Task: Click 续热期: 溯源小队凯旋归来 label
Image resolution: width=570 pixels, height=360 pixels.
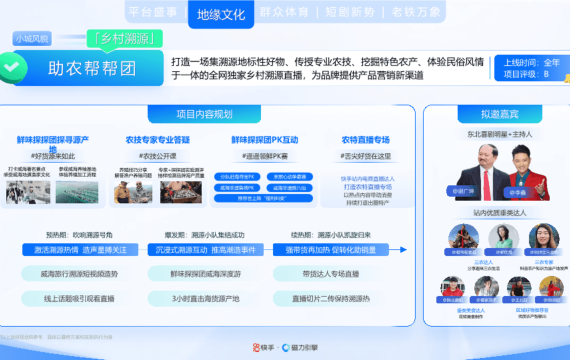Action: (331, 235)
